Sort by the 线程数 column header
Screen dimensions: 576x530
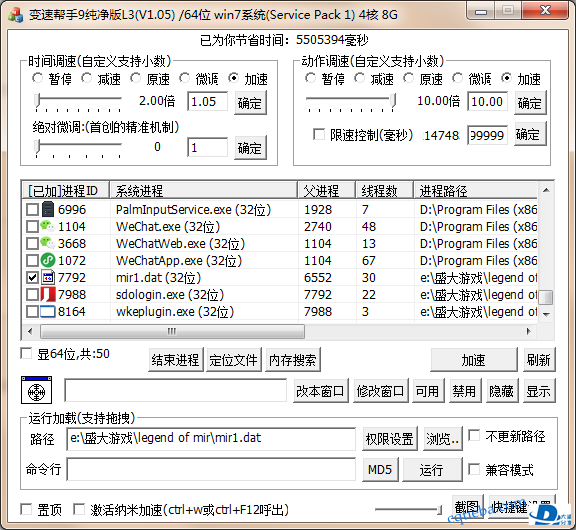tap(385, 190)
